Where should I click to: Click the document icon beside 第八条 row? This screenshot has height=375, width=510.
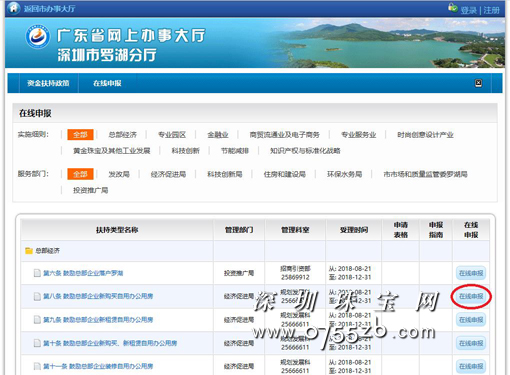point(37,296)
